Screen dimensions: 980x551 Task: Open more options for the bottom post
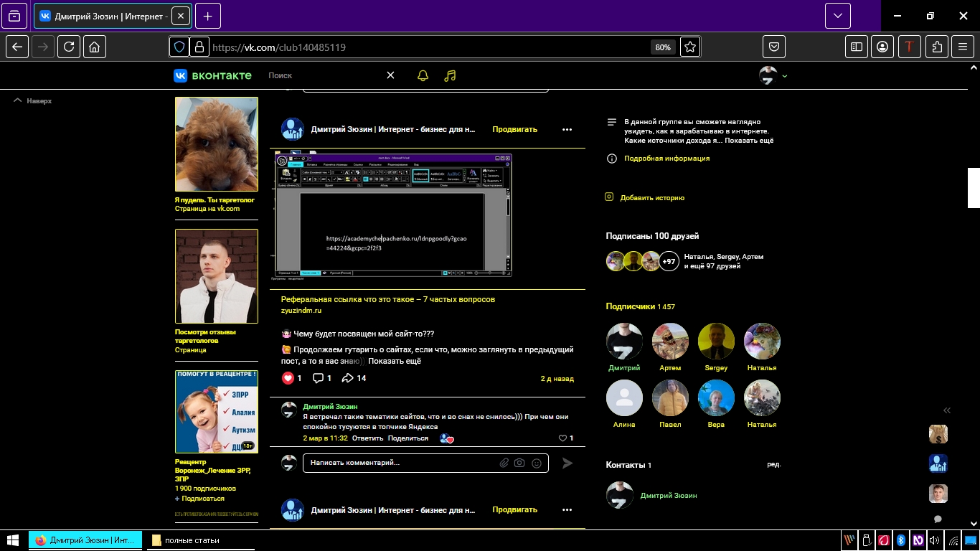click(567, 510)
